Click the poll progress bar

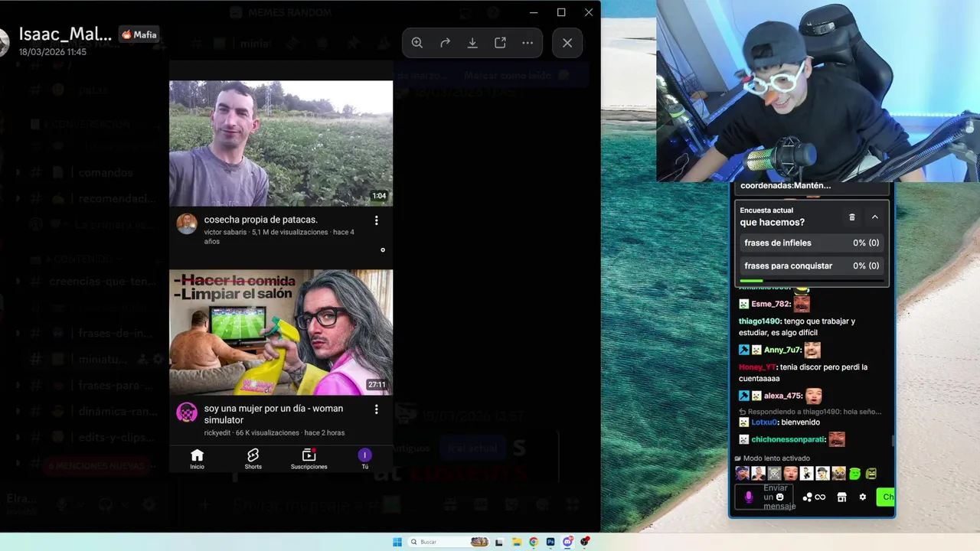tap(812, 281)
